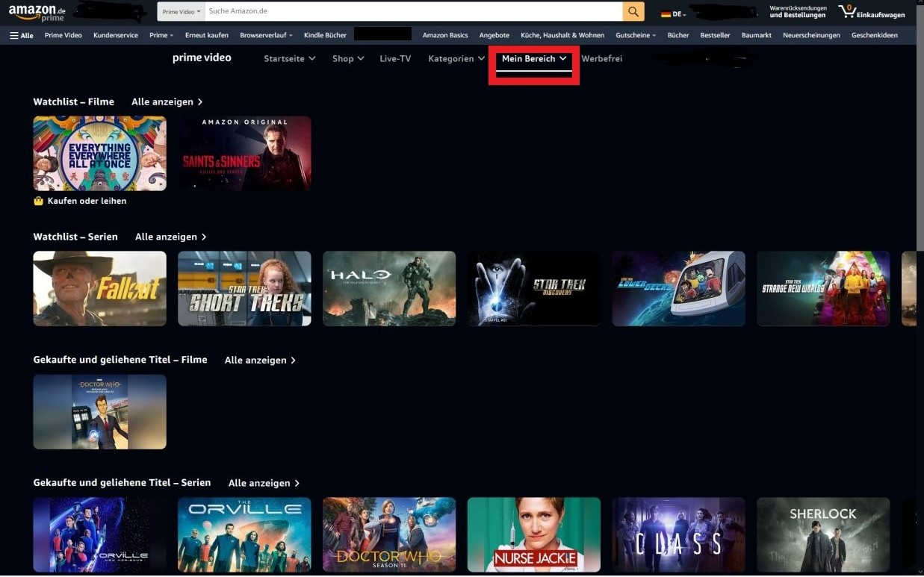This screenshot has height=577, width=924.
Task: Show all Watchlist Filme titles
Action: [x=167, y=102]
